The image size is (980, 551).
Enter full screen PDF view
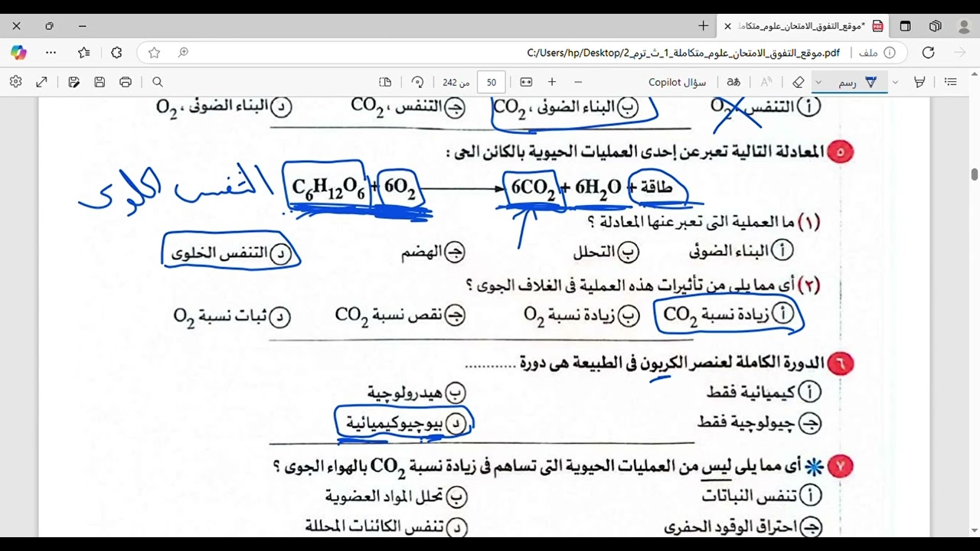click(42, 82)
